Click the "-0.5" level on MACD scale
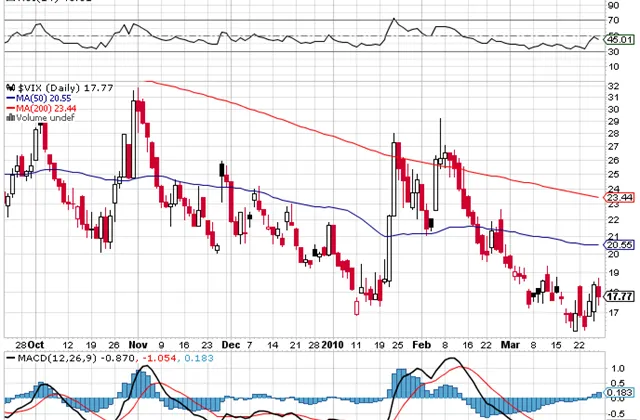This screenshot has width=640, height=420. (x=617, y=413)
